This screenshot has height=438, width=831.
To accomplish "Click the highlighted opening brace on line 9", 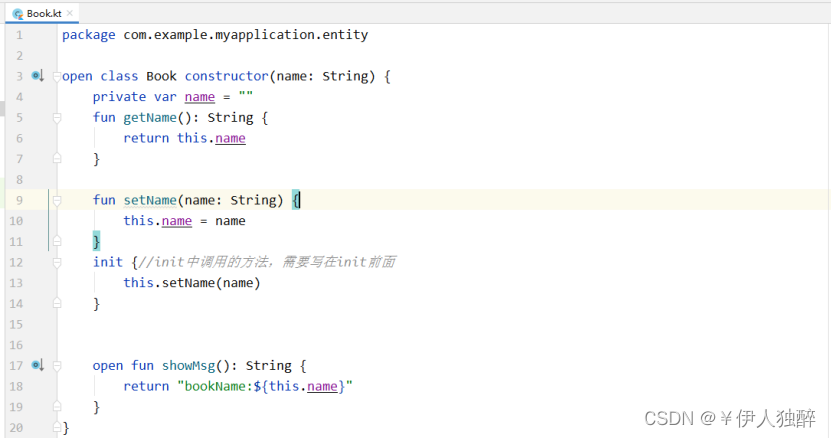I will pyautogui.click(x=296, y=200).
